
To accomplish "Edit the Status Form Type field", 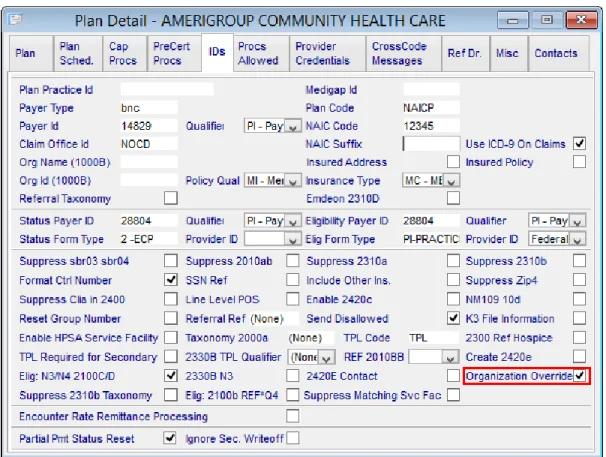I will pos(149,239).
